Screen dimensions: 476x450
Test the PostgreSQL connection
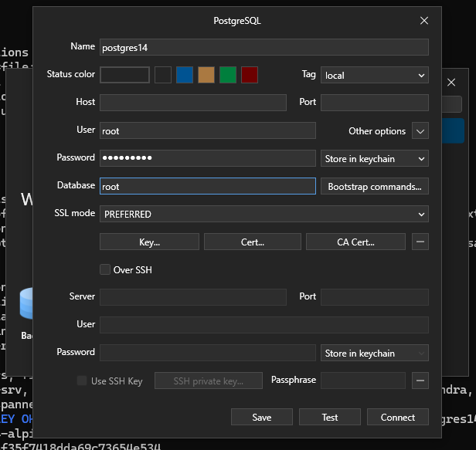coord(330,418)
